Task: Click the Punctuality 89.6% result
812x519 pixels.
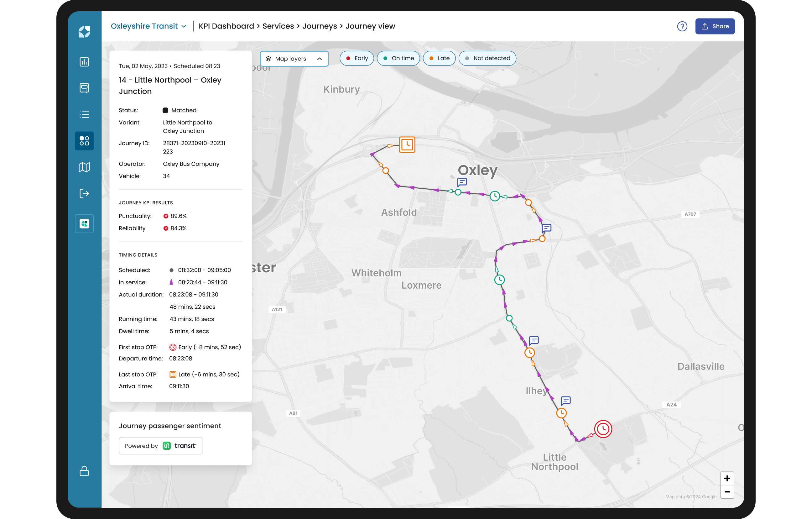Action: point(175,216)
